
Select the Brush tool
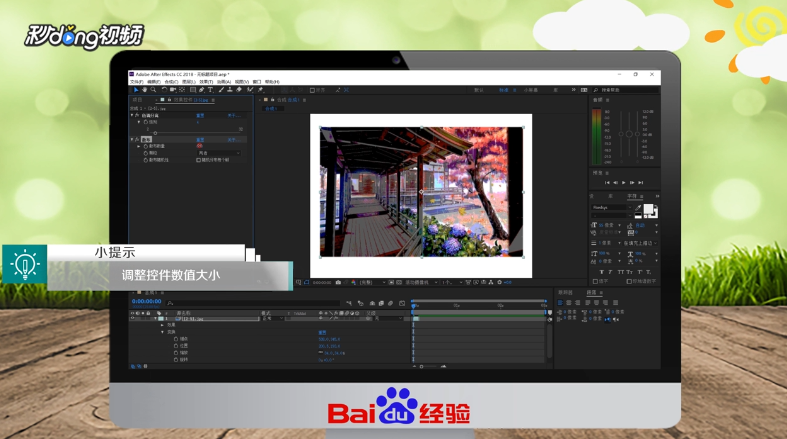pos(221,90)
